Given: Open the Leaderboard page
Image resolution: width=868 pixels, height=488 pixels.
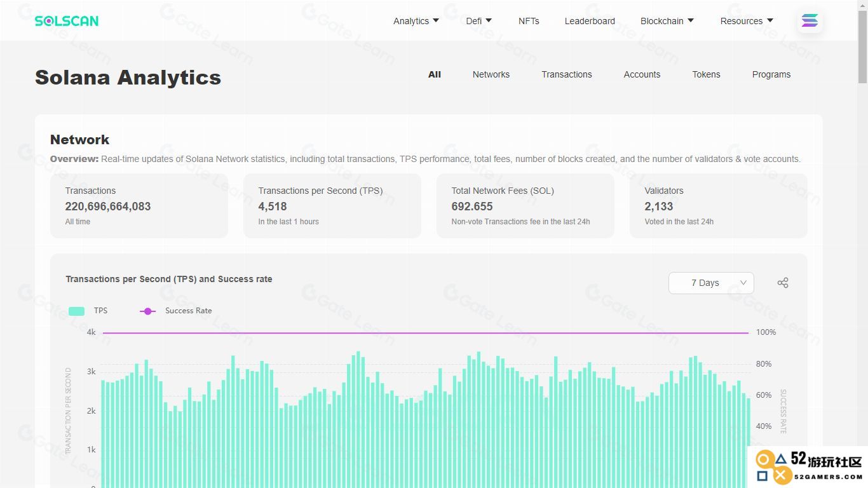Looking at the screenshot, I should (x=590, y=21).
